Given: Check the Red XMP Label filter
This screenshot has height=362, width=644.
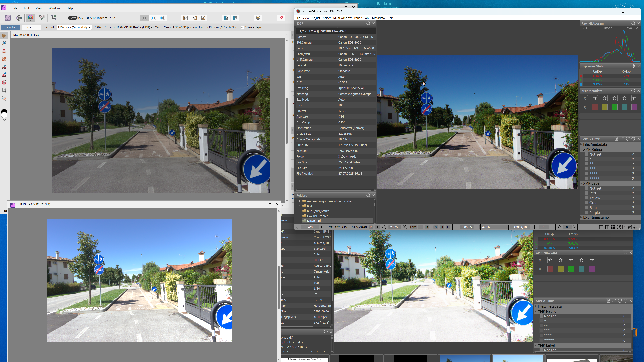Looking at the screenshot, I should [587, 193].
